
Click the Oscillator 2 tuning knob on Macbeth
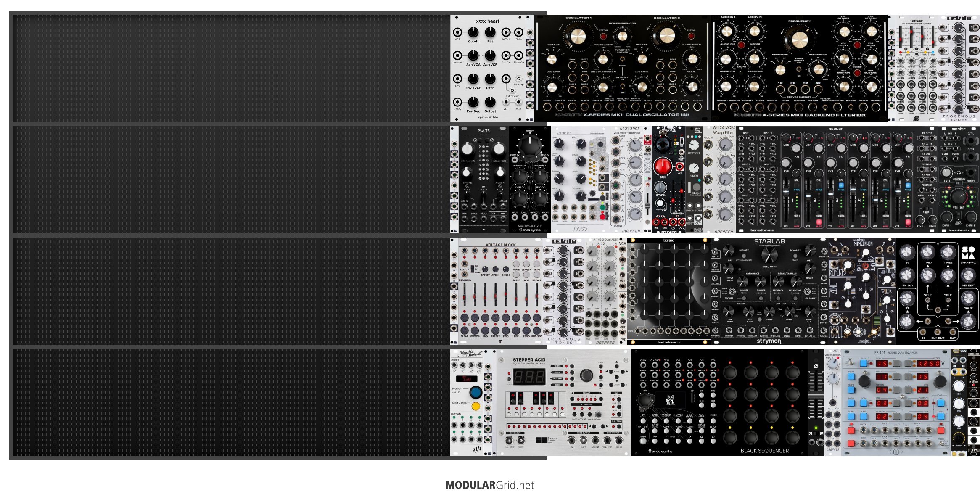point(667,36)
